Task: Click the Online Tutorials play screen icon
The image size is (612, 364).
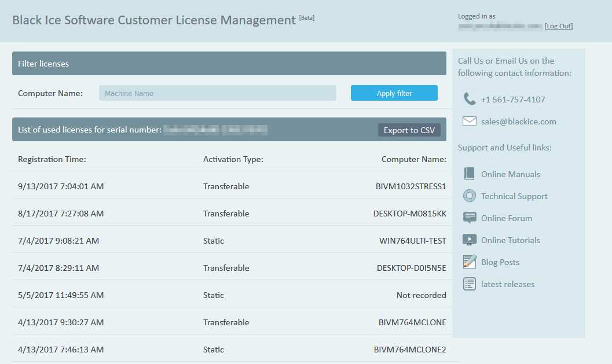Action: pyautogui.click(x=470, y=240)
